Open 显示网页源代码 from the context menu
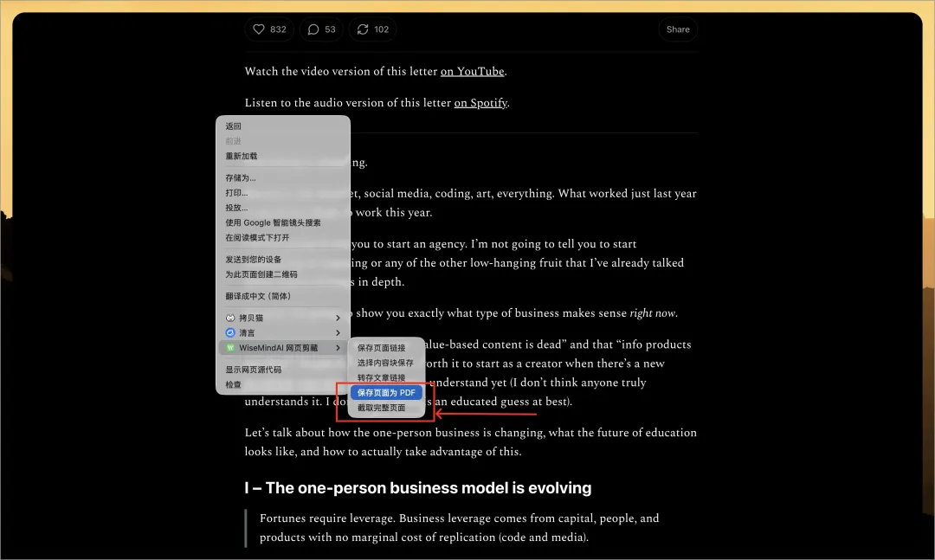 pos(253,370)
